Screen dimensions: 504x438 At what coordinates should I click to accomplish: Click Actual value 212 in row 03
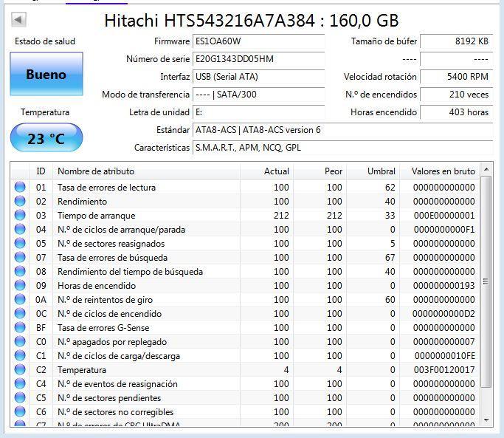[x=281, y=215]
